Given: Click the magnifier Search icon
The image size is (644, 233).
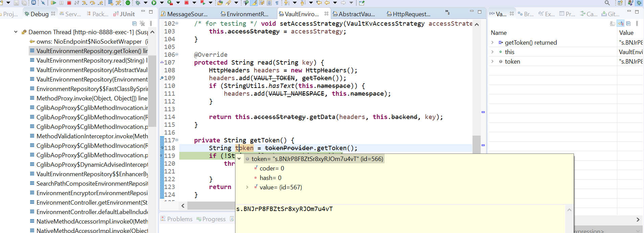Looking at the screenshot, I should (607, 3).
